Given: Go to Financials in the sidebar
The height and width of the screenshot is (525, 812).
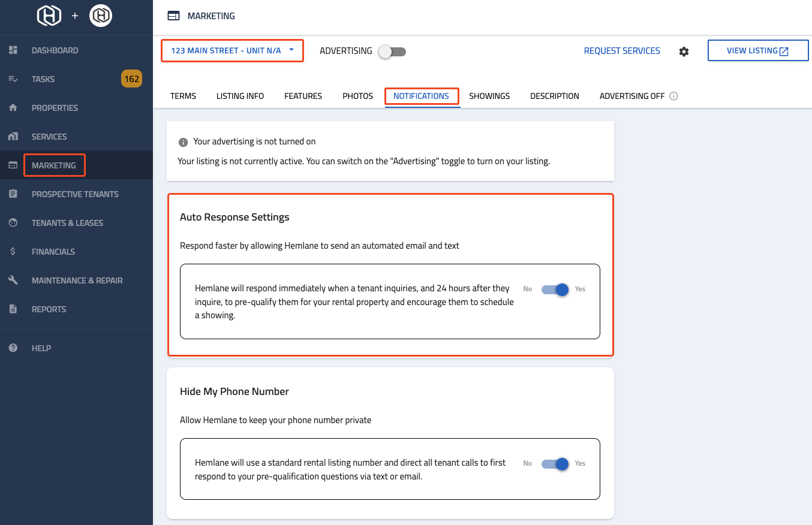Looking at the screenshot, I should [x=53, y=252].
